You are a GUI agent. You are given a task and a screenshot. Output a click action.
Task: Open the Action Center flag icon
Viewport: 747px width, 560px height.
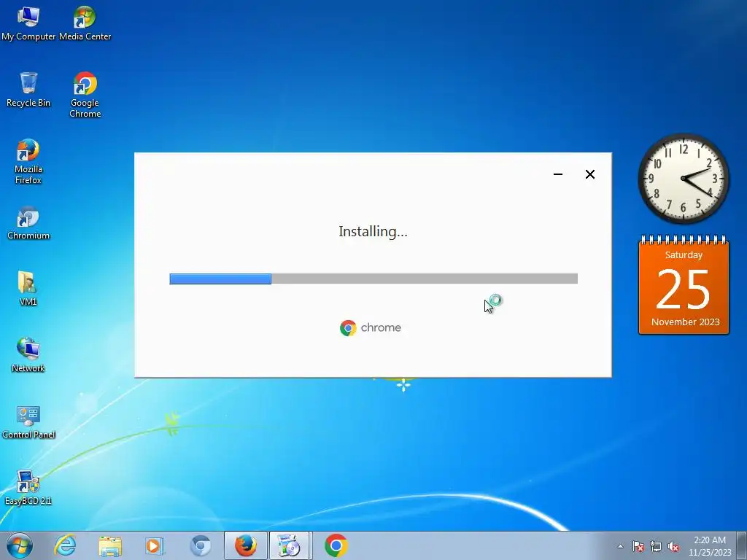click(x=638, y=546)
